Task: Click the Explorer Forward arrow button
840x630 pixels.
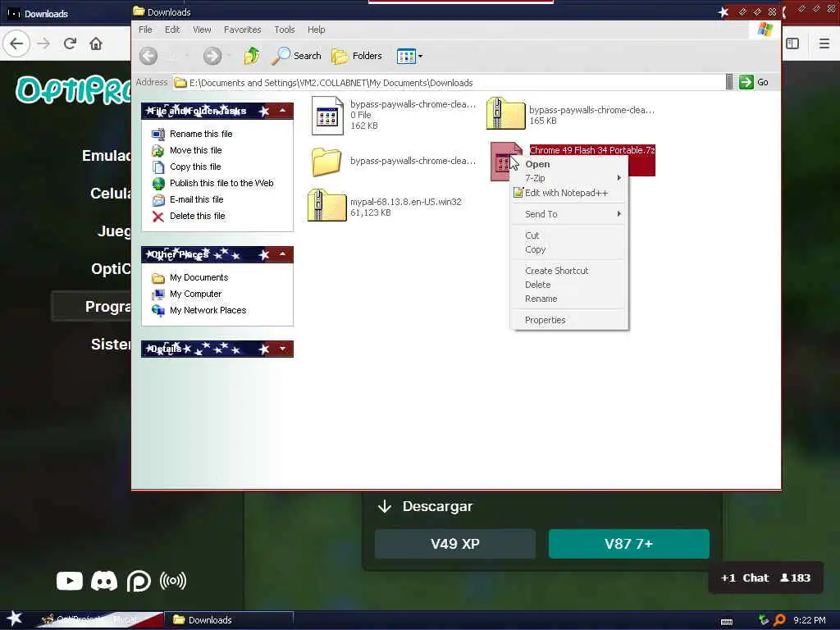Action: [212, 56]
